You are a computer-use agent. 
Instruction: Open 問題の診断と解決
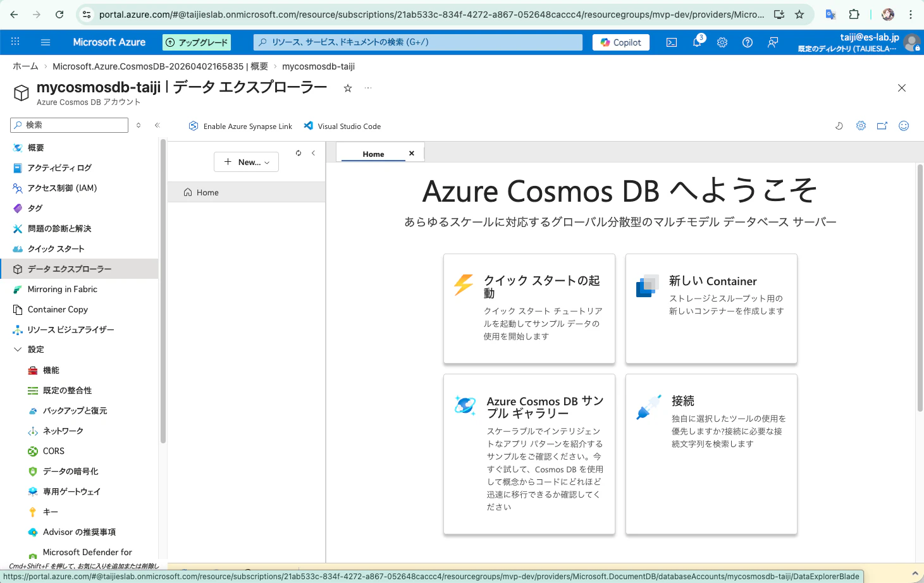point(79,228)
